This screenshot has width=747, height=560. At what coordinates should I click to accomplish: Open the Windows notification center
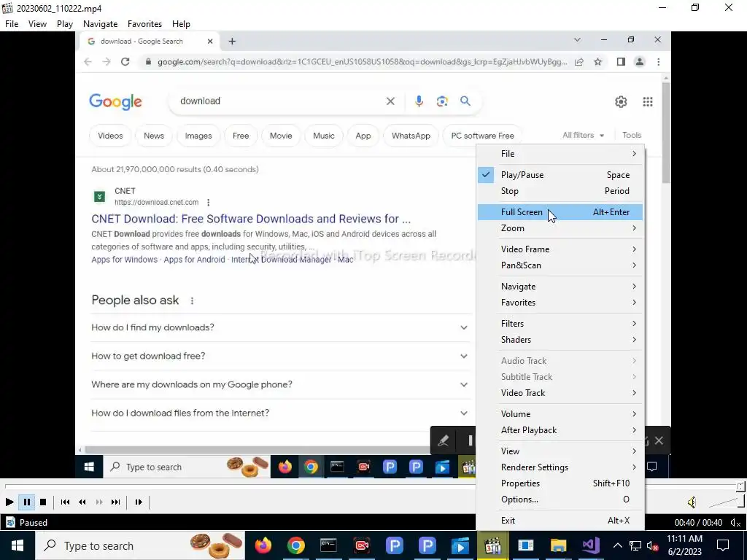point(723,545)
